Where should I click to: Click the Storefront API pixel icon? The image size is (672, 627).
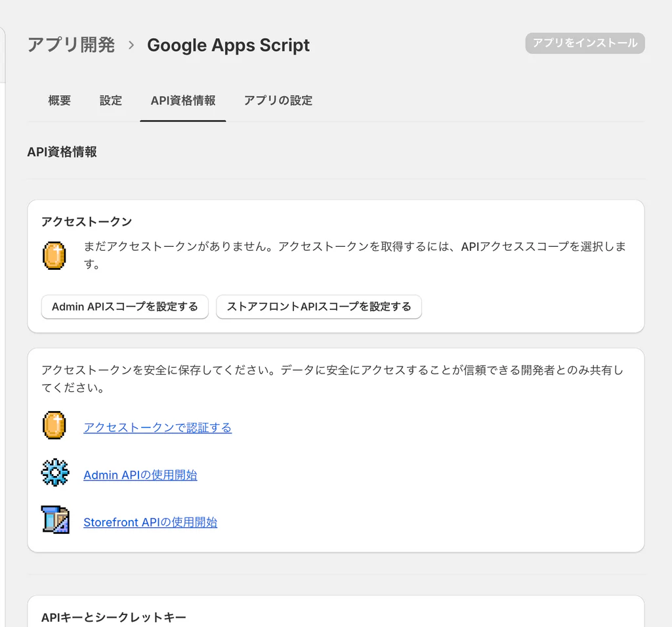54,519
